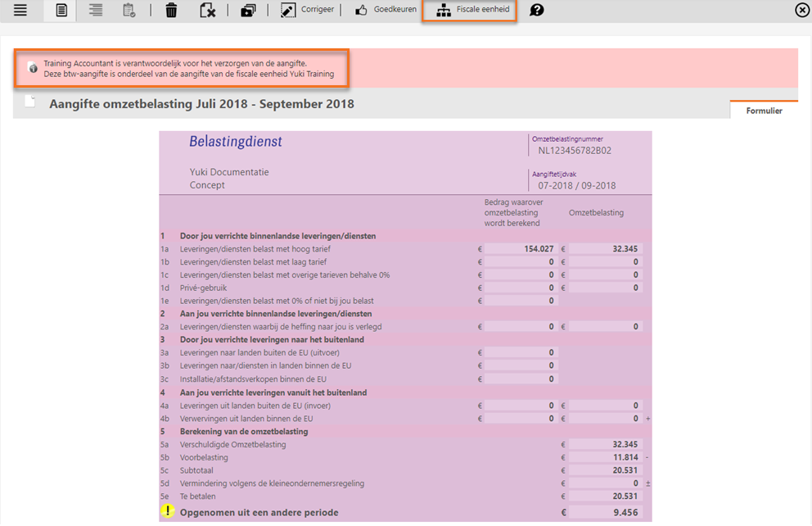This screenshot has width=812, height=526.
Task: Click the Aangifte omzetbelasting title
Action: pos(201,104)
